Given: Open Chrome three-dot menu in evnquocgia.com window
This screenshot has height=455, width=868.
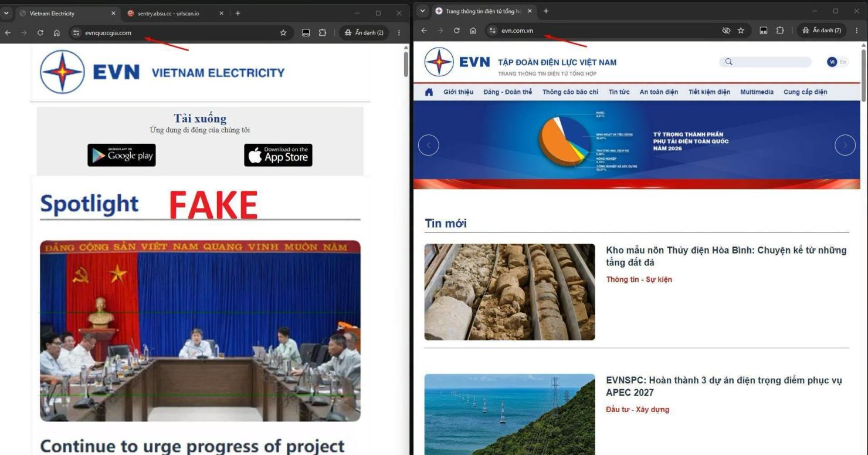Looking at the screenshot, I should point(399,33).
